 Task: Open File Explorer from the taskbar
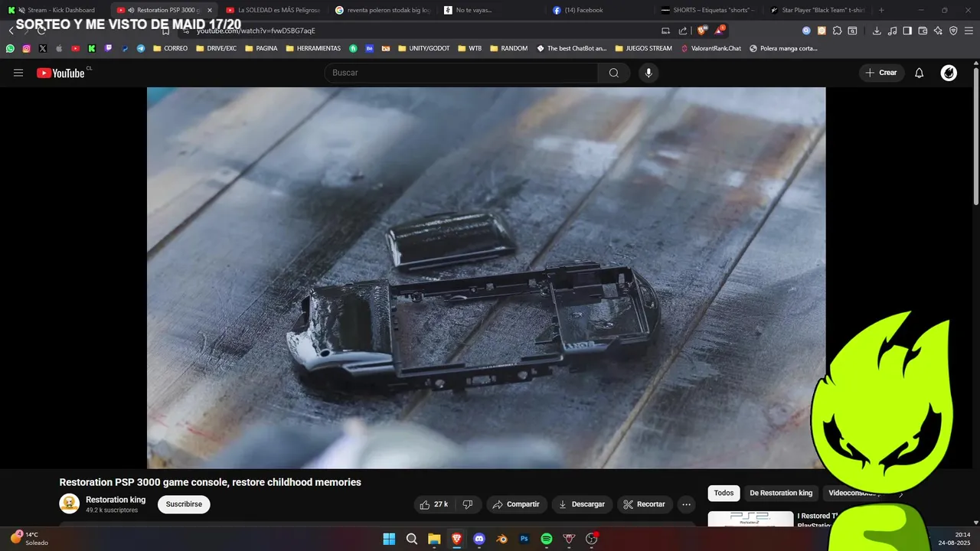click(434, 539)
